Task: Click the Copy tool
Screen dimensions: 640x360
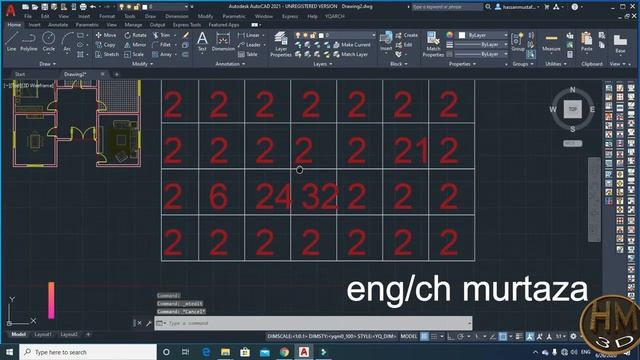Action: (x=106, y=45)
